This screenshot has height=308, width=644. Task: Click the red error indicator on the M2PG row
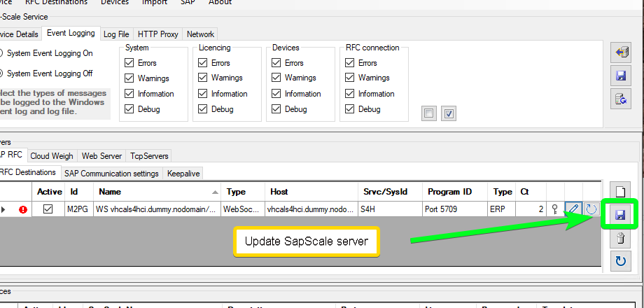(23, 209)
